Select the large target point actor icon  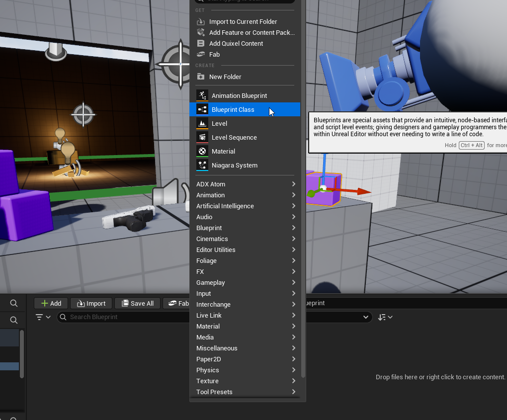click(175, 64)
